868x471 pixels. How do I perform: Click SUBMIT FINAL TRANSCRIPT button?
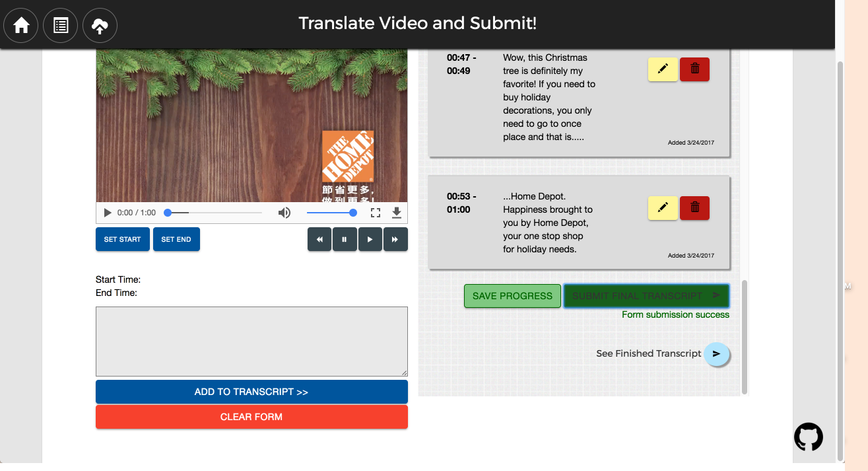[x=646, y=296]
